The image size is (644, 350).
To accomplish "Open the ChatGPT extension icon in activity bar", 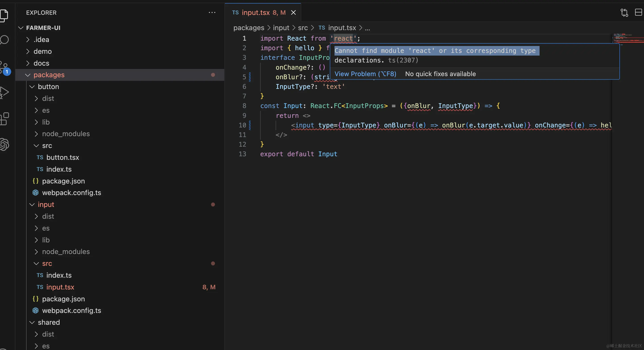I will [4, 144].
